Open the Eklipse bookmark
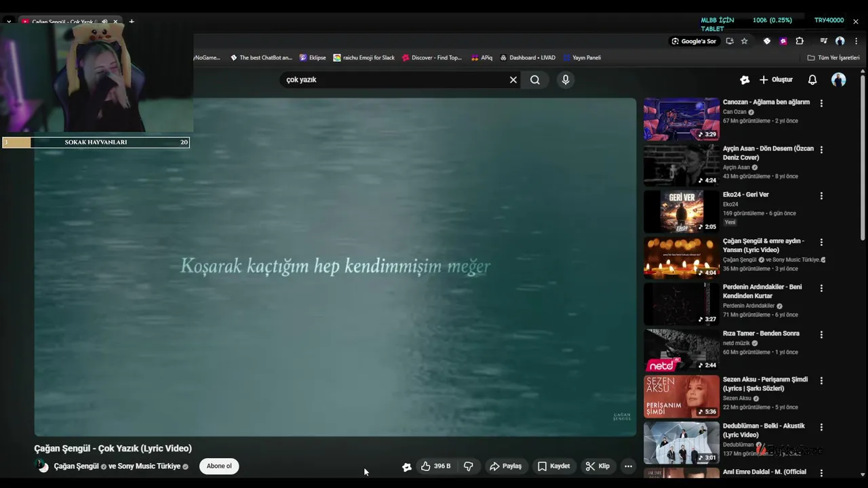 click(313, 58)
